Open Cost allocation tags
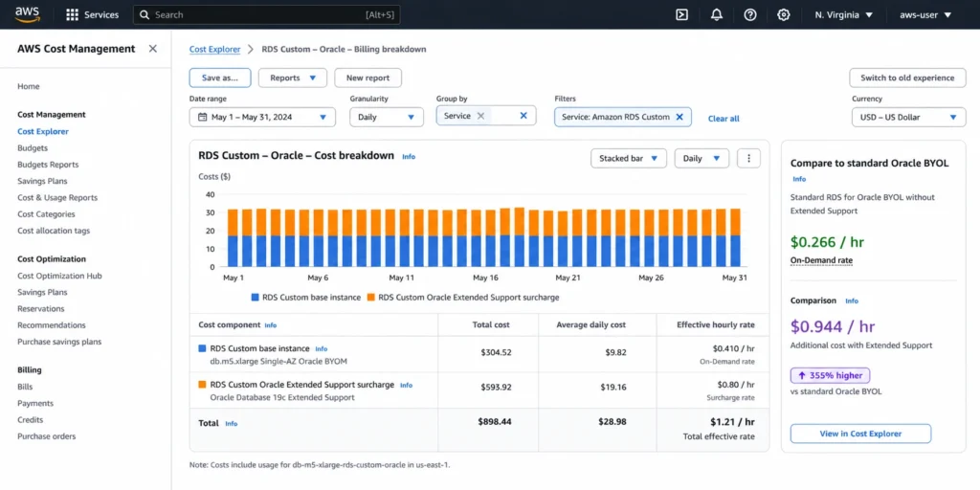 [54, 231]
